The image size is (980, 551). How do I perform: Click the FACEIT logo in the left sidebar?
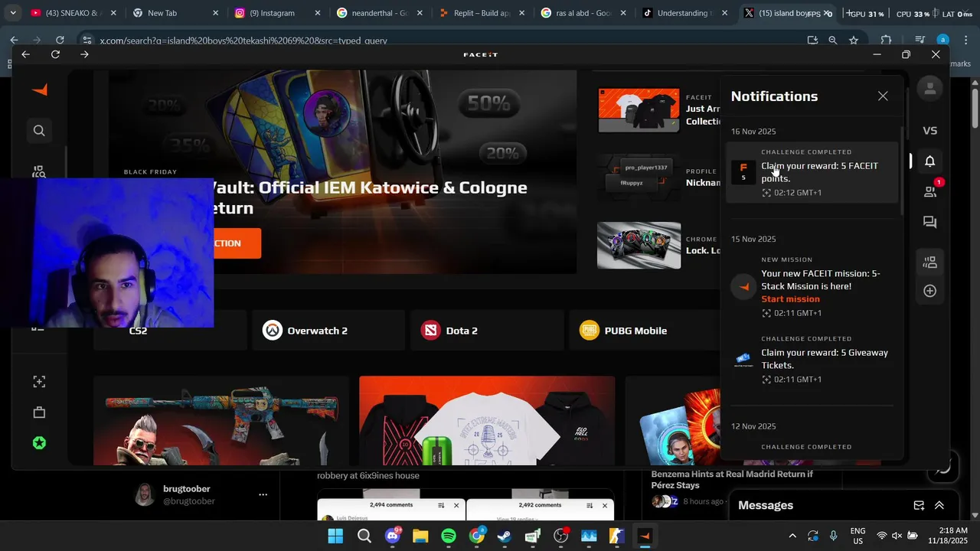tap(40, 90)
